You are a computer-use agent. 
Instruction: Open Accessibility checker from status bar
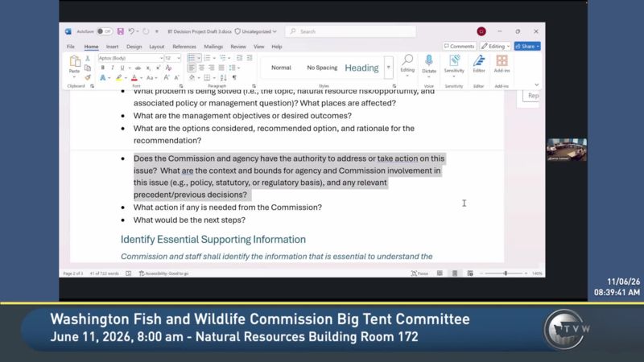(164, 274)
